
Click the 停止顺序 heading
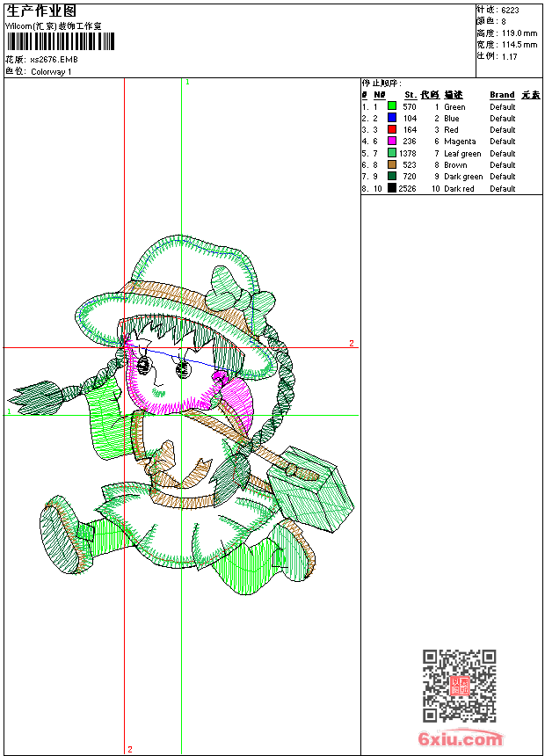(x=381, y=83)
